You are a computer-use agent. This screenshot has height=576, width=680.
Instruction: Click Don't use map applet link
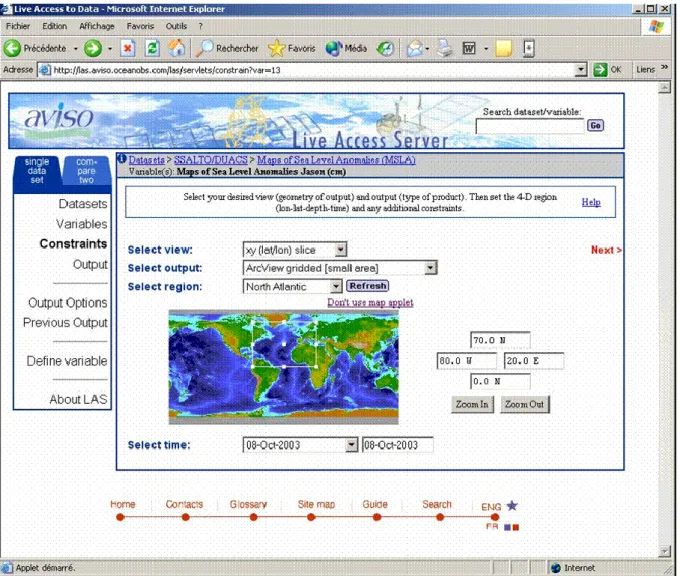pyautogui.click(x=370, y=302)
